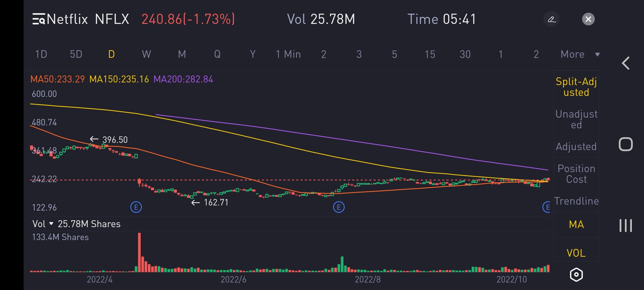Enable Split-Adjusted price mode
This screenshot has height=290, width=644.
[576, 87]
